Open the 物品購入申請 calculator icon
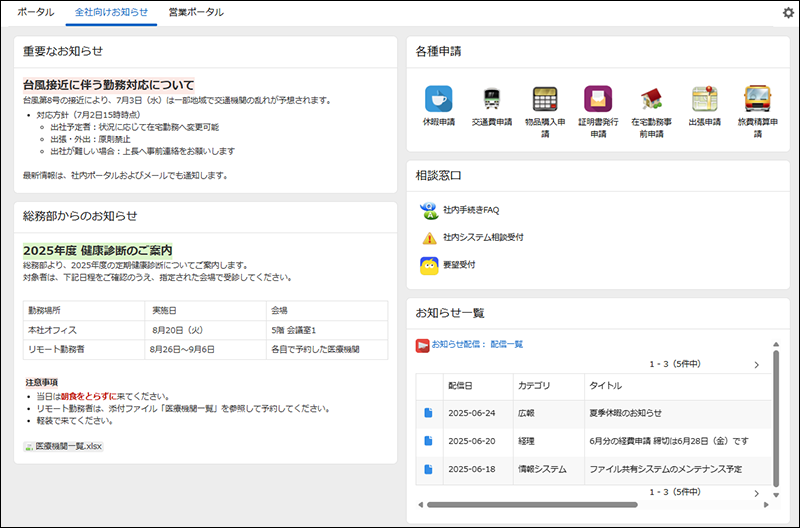 (x=545, y=98)
